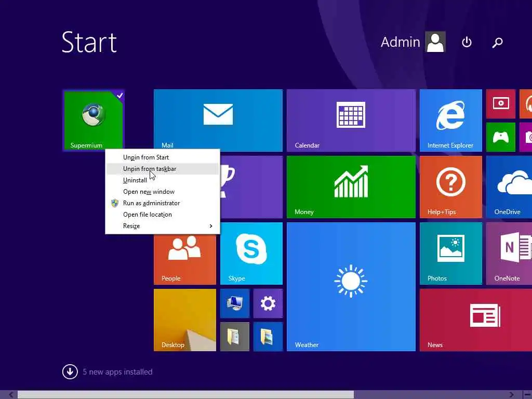The image size is (532, 399).
Task: Open the Help+Tips tile
Action: 450,187
